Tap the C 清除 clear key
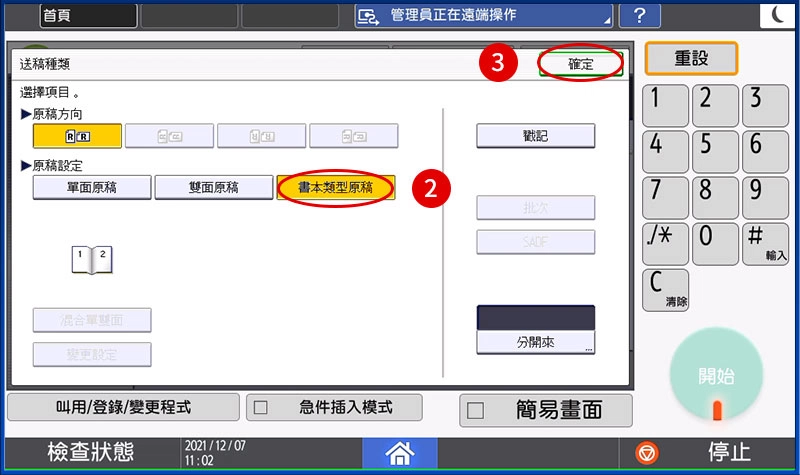This screenshot has height=475, width=800. (x=665, y=290)
